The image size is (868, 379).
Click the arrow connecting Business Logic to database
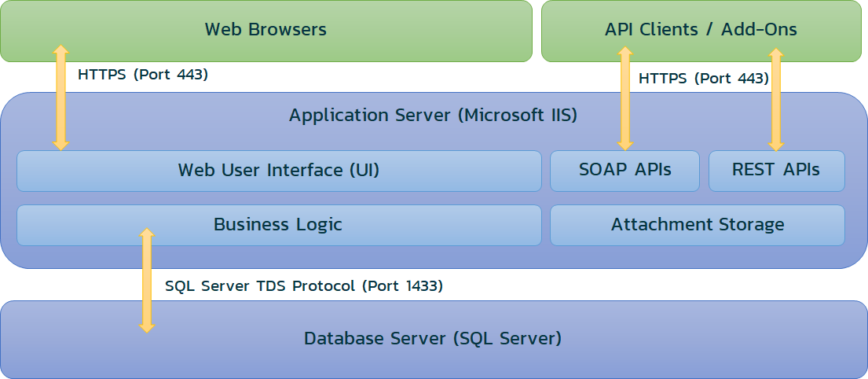tap(146, 280)
